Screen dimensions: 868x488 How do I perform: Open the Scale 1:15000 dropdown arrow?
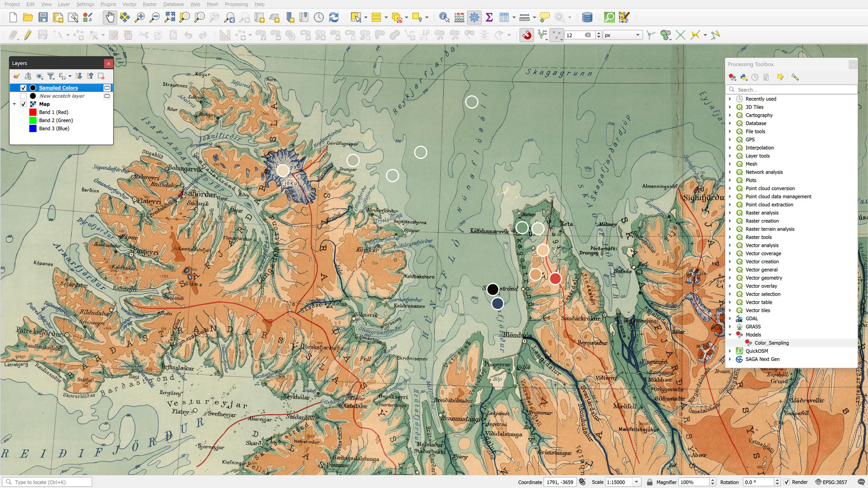636,482
